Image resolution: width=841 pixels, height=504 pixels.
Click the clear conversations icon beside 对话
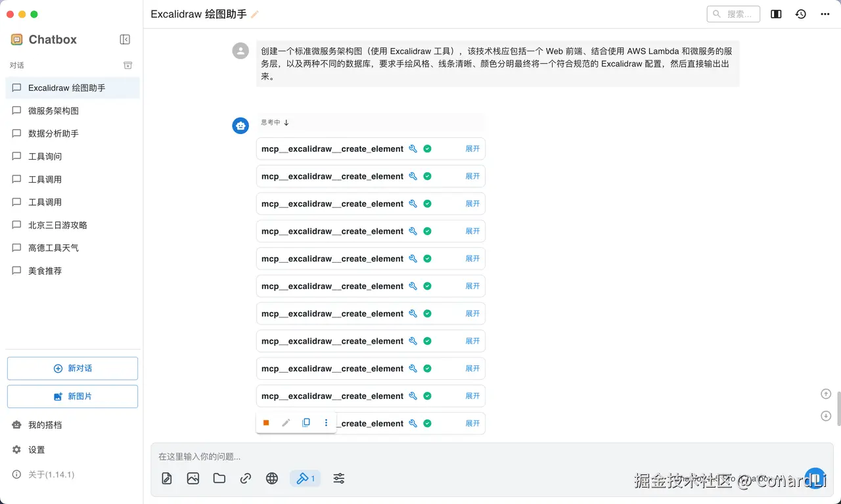click(x=128, y=65)
